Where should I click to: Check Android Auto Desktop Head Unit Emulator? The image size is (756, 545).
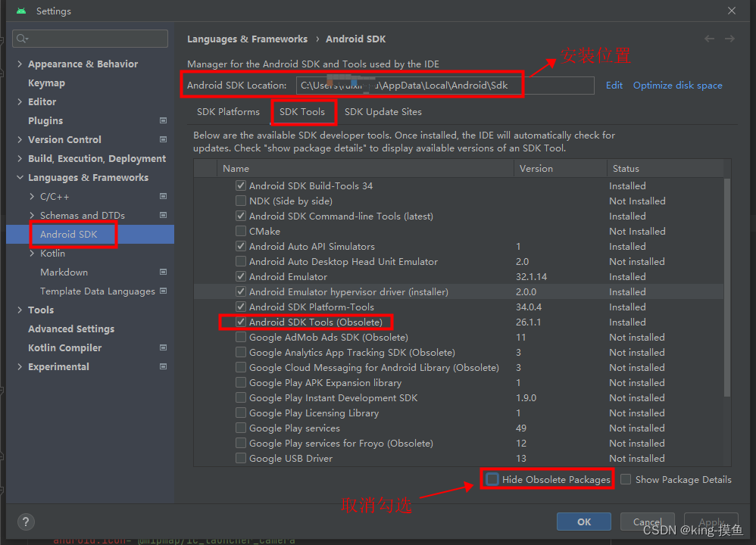point(241,261)
